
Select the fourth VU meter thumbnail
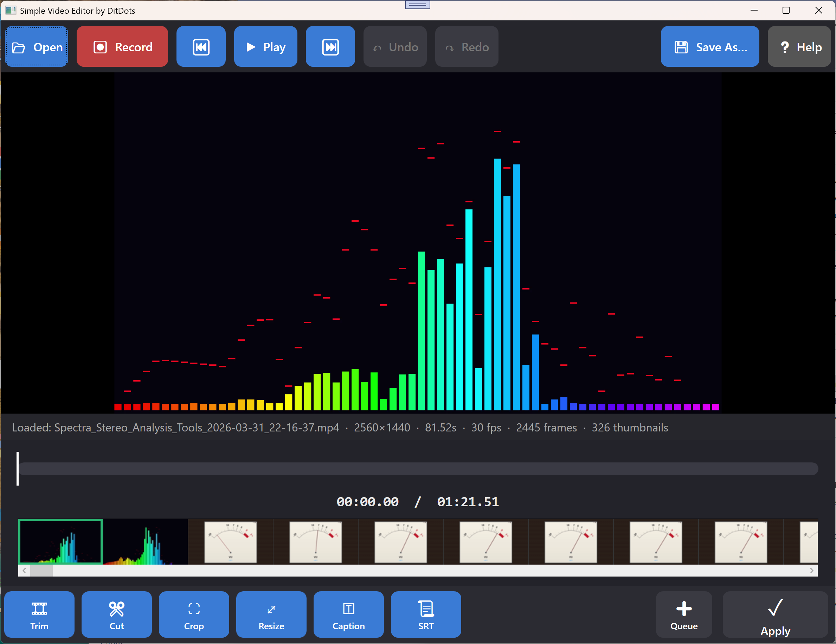coord(486,541)
